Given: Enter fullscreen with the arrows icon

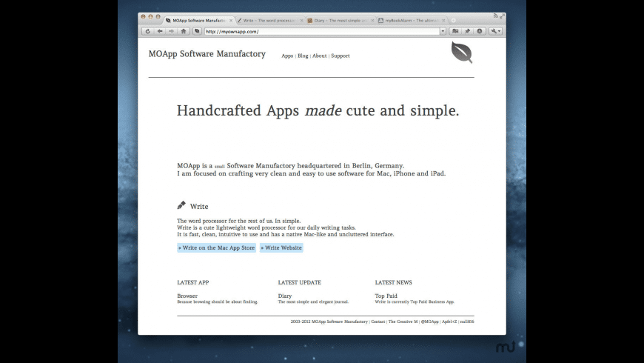Looking at the screenshot, I should pos(503,16).
